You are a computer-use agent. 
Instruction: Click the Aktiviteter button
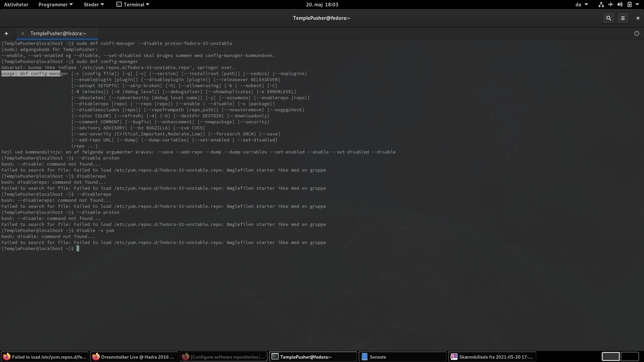(x=16, y=5)
